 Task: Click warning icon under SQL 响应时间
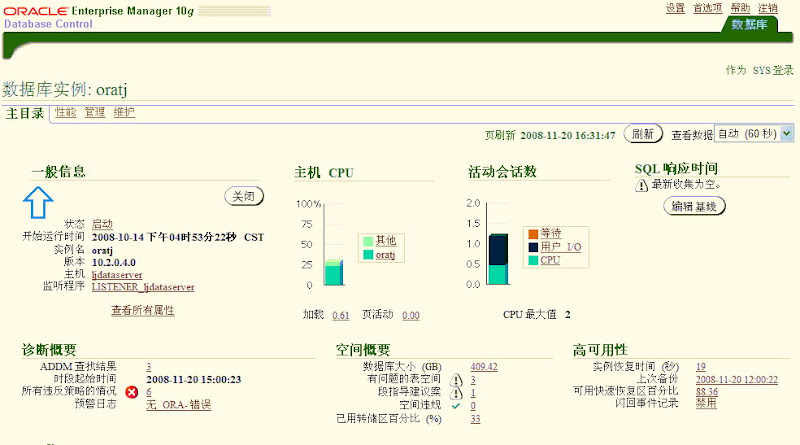[641, 185]
